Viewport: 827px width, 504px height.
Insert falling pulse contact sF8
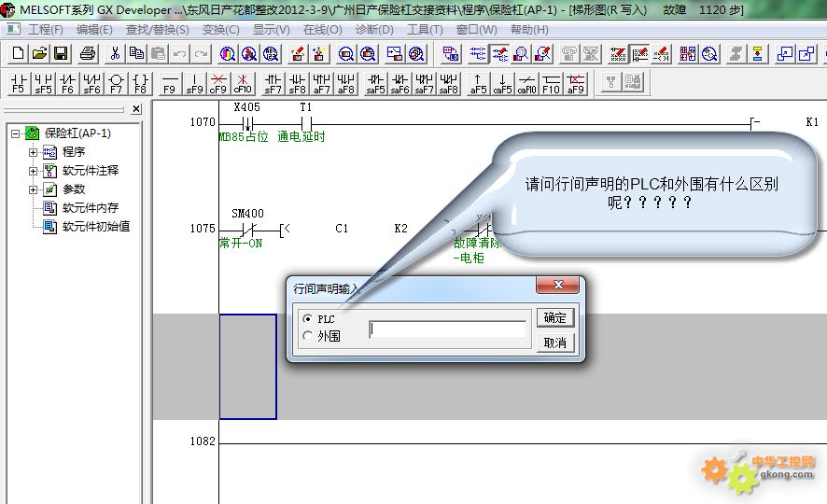(x=297, y=83)
